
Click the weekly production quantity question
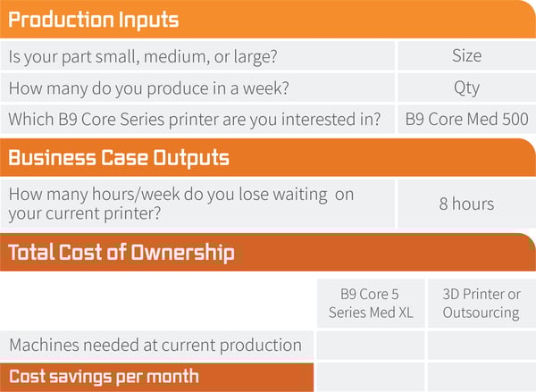pos(148,88)
